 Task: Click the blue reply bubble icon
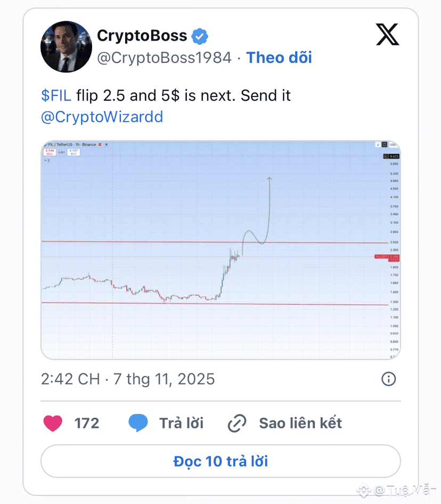[x=138, y=424]
